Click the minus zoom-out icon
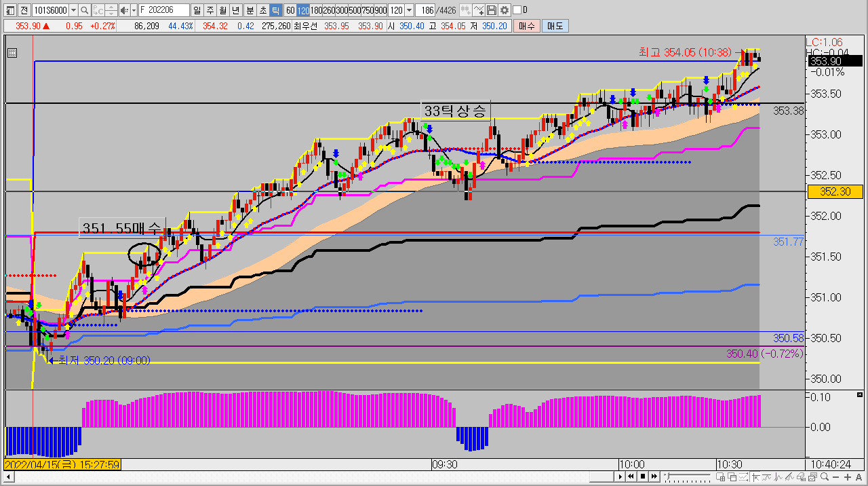Viewport: 868px width, 486px height. pos(836,477)
